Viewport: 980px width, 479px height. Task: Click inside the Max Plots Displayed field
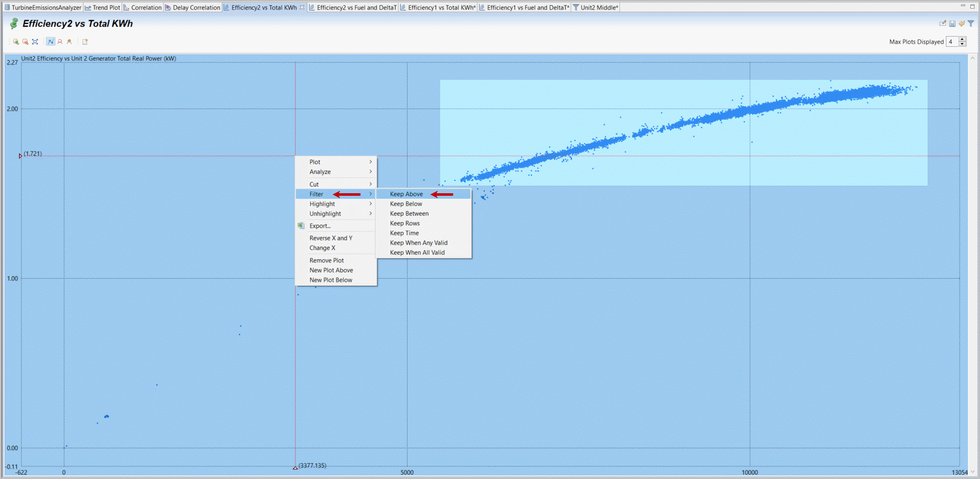[952, 42]
